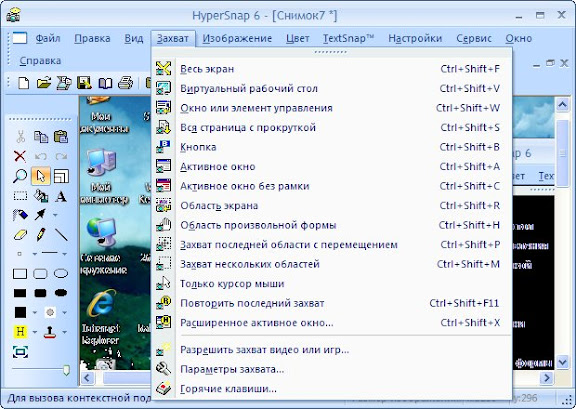Open dropdown next to the stamp tool
The image size is (576, 409).
(x=64, y=332)
